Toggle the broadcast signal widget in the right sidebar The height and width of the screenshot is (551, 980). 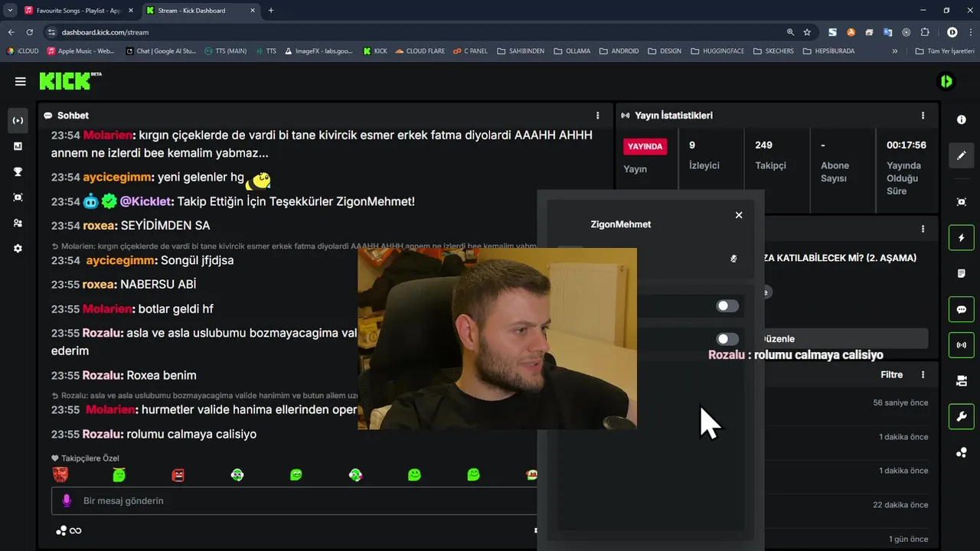coord(962,345)
